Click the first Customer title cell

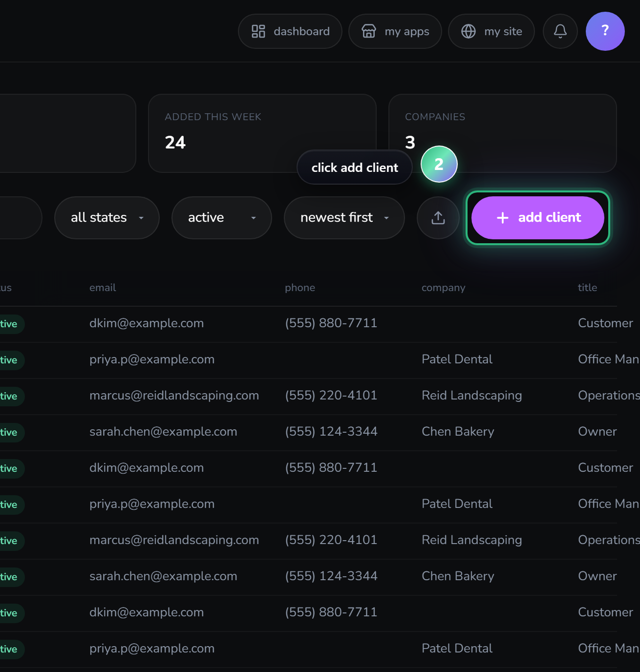(605, 323)
